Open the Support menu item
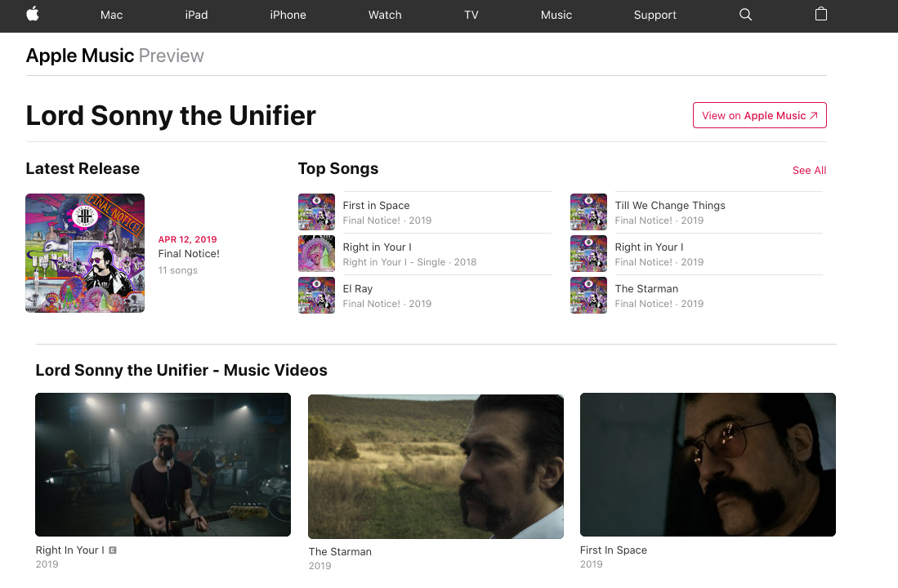The width and height of the screenshot is (898, 588). 655,15
